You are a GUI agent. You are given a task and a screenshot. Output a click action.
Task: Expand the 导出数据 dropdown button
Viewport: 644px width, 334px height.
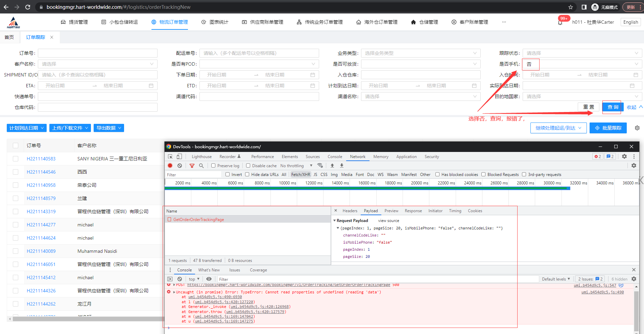coord(109,128)
